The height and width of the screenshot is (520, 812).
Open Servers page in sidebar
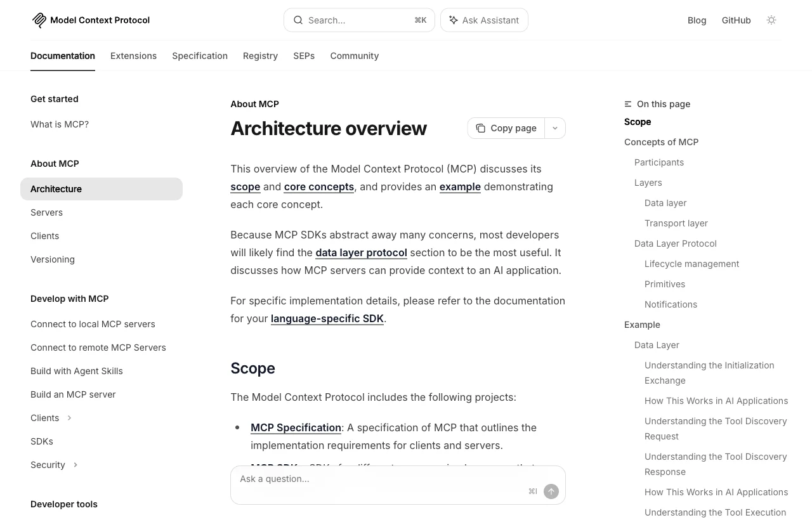[46, 212]
